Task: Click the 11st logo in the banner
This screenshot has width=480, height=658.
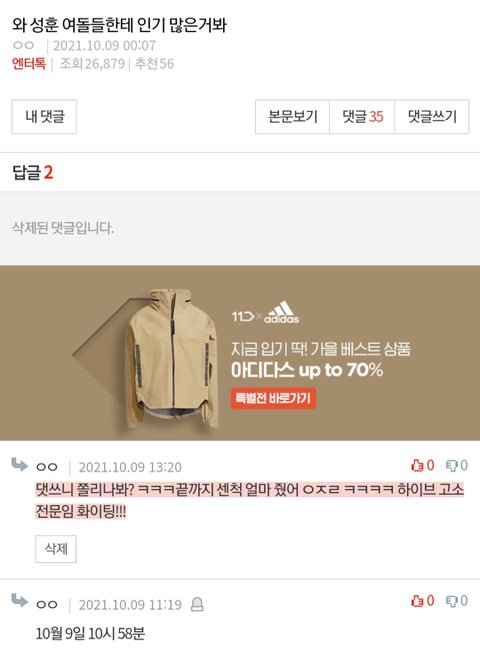Action: pyautogui.click(x=243, y=316)
